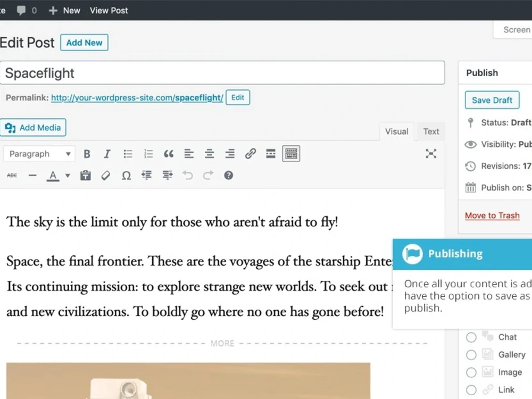Viewport: 532px width, 399px height.
Task: Open the New menu in the admin bar
Action: [x=64, y=11]
